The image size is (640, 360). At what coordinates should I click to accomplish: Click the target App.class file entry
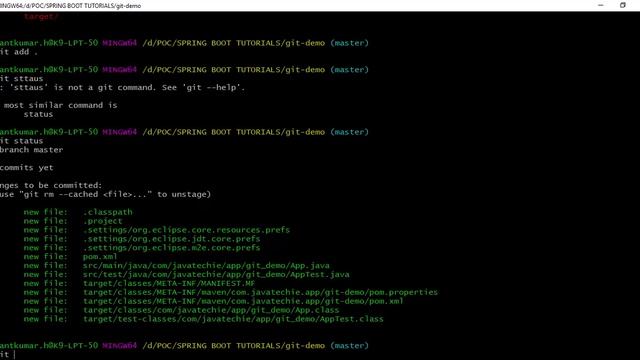click(181, 310)
